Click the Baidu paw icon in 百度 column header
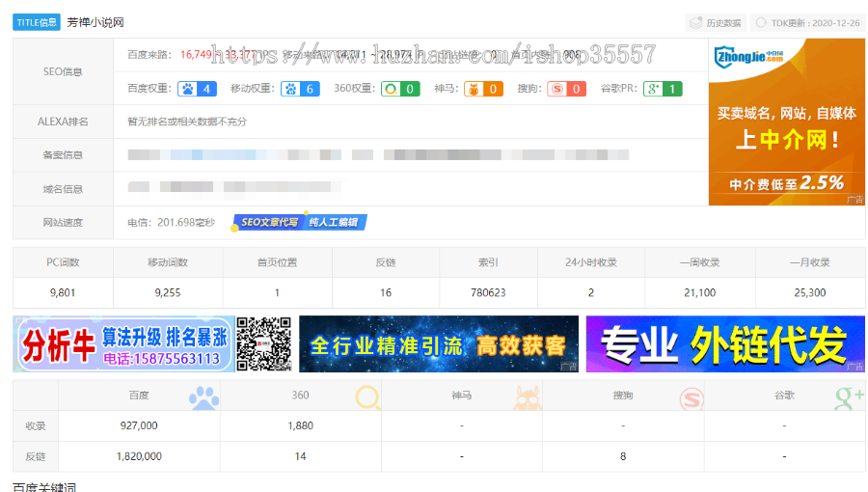Viewport: 868px width, 492px height. pos(203,397)
